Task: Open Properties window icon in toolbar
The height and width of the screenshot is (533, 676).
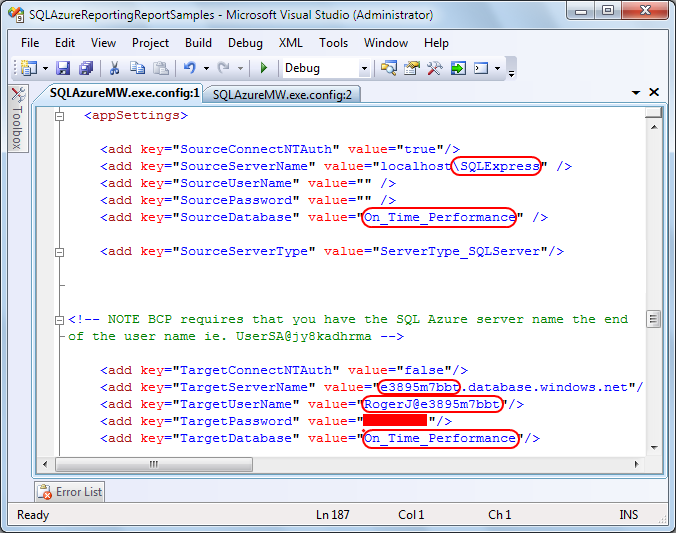Action: [x=411, y=68]
